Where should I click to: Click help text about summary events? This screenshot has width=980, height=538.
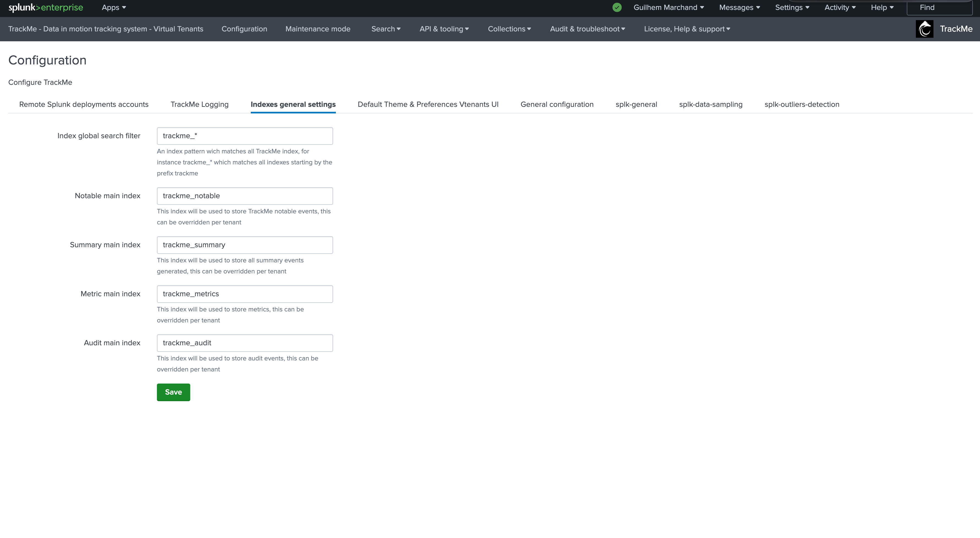[230, 266]
